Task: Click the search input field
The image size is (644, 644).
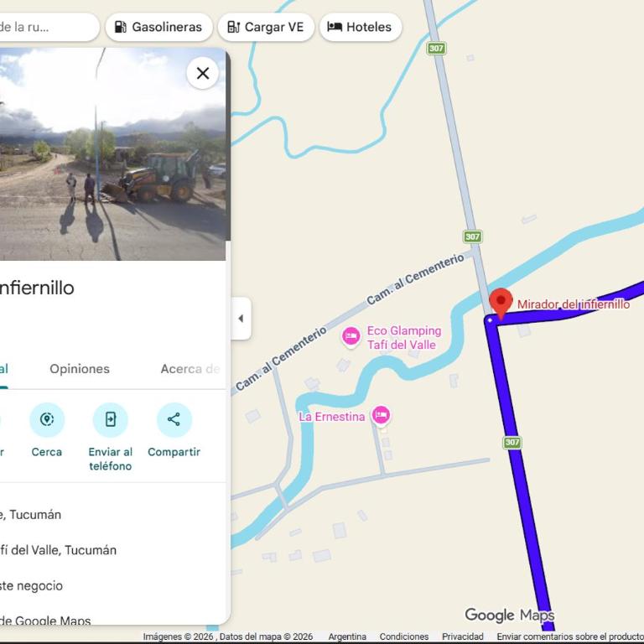Action: (x=49, y=27)
